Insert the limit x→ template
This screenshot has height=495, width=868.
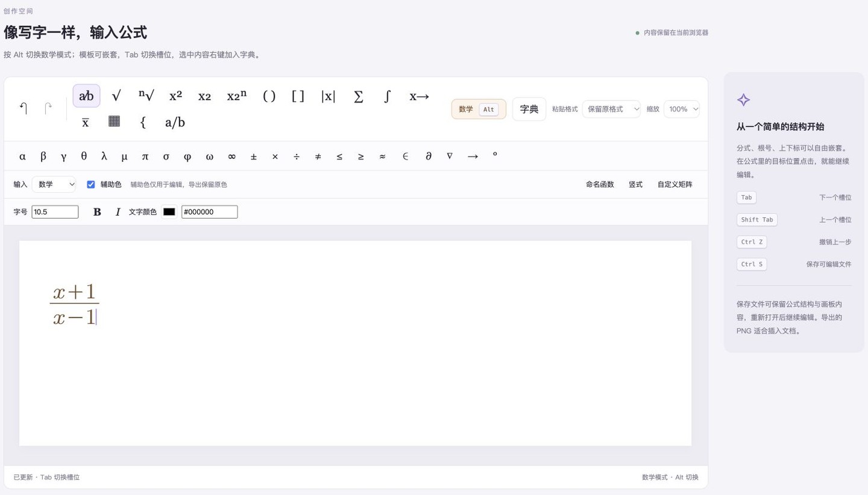click(x=419, y=96)
